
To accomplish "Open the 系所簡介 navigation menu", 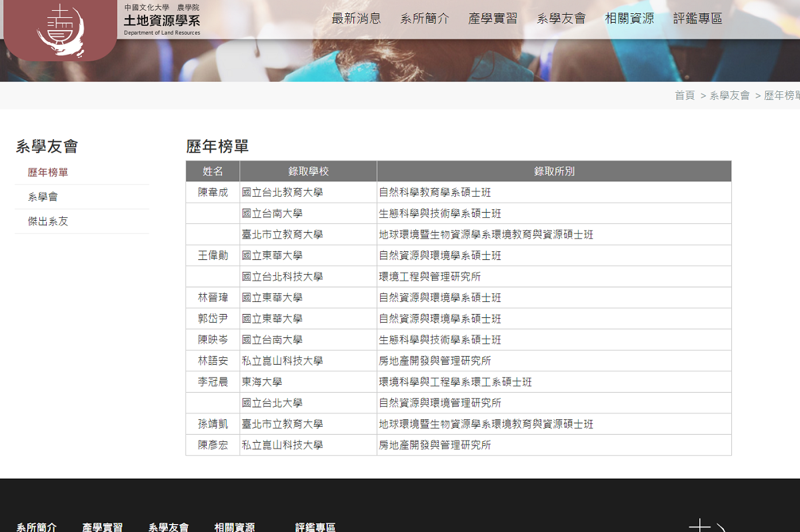I will 425,19.
